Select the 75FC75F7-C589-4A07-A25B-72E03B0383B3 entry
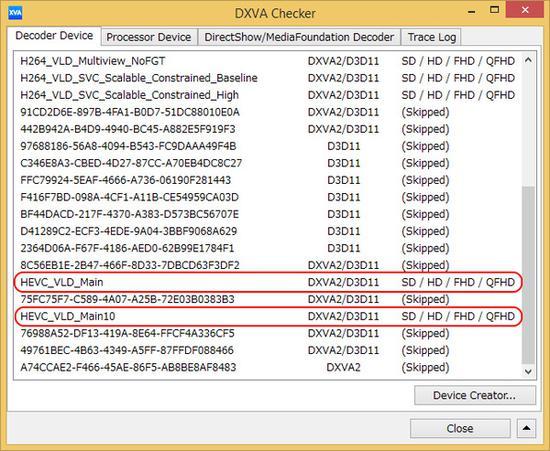Viewport: 550px width, 451px height. tap(268, 299)
